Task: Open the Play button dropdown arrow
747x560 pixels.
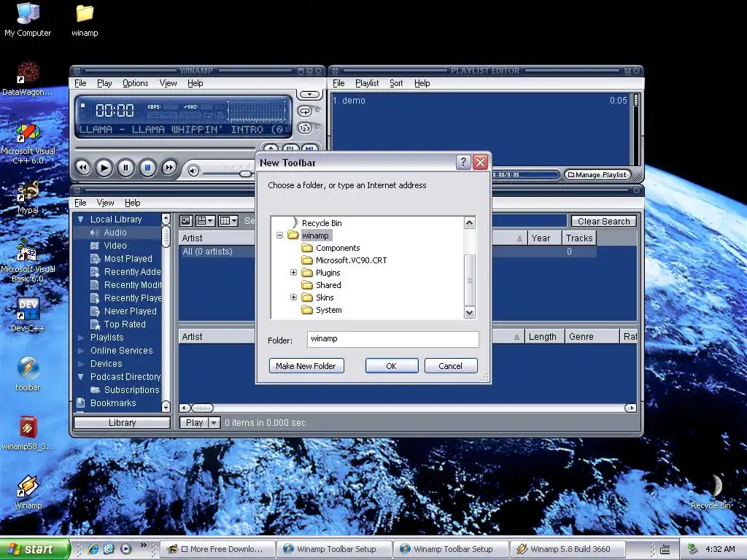Action: pyautogui.click(x=214, y=422)
